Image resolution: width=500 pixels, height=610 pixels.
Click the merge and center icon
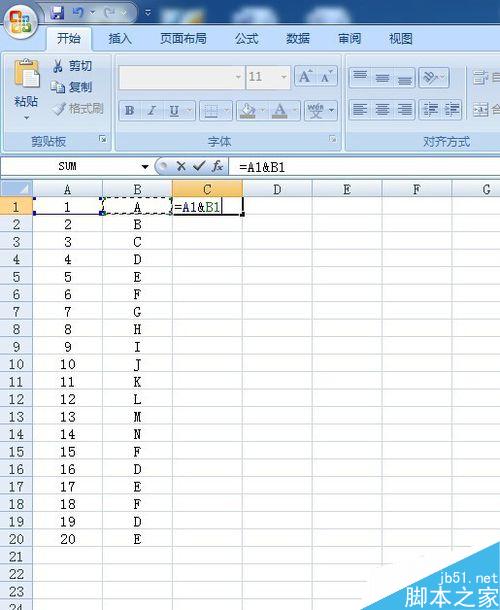[480, 110]
